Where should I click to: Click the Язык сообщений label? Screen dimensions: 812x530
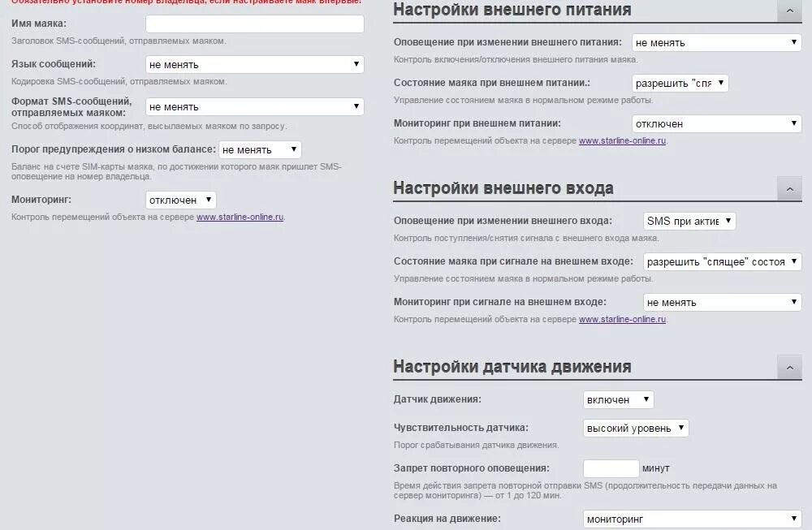click(x=54, y=64)
